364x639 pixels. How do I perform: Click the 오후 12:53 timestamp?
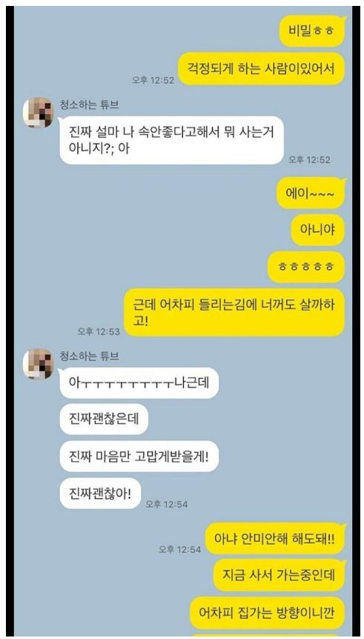[99, 331]
